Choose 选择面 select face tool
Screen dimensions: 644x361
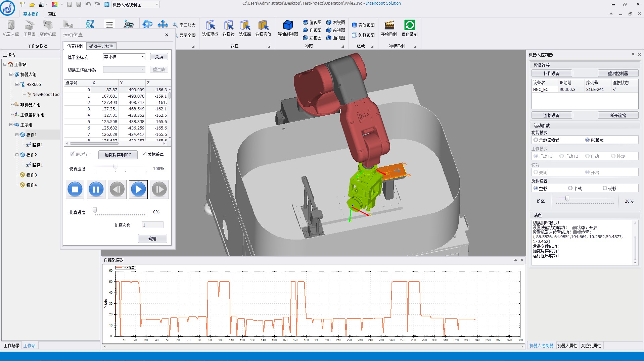245,29
